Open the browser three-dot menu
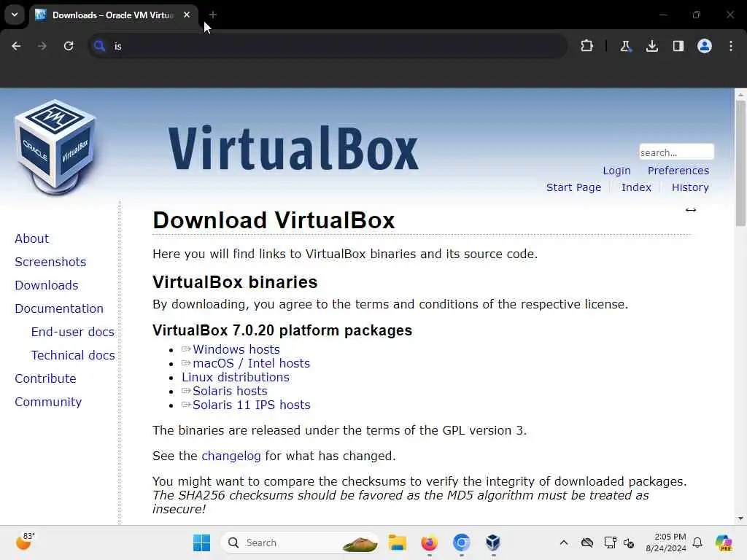This screenshot has width=747, height=560. coord(731,46)
